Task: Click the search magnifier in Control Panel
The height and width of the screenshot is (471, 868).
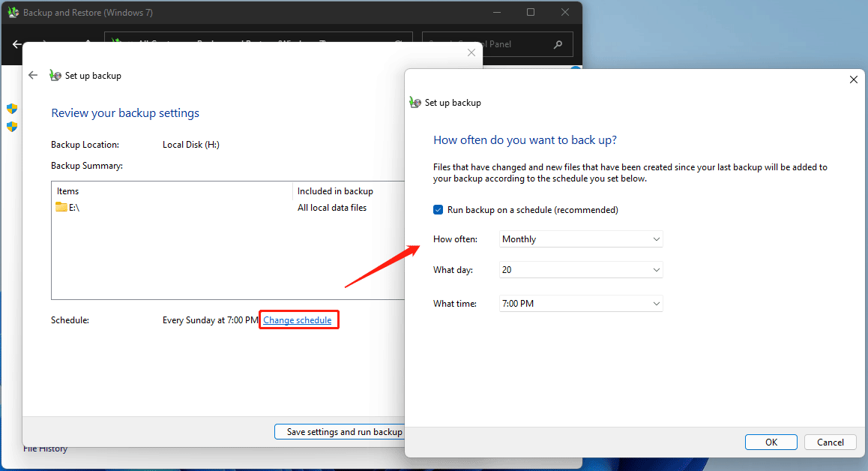Action: click(558, 44)
